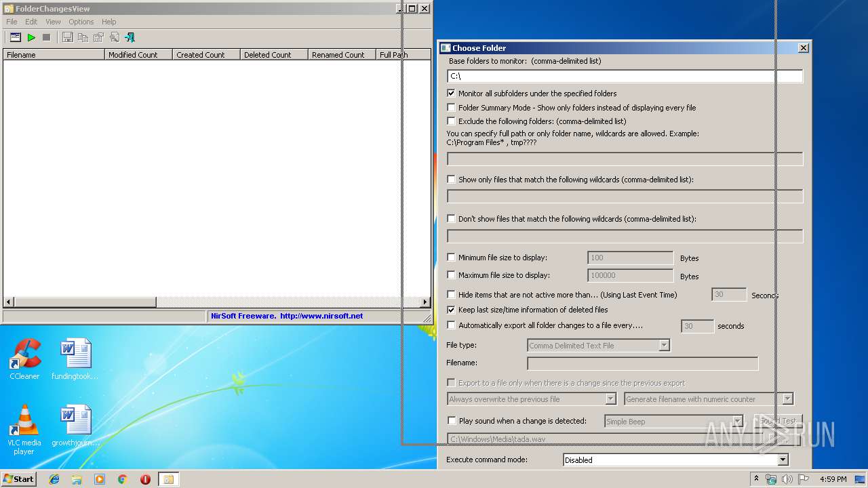Open Edit menu in FolderChangesView
868x488 pixels.
pos(31,22)
